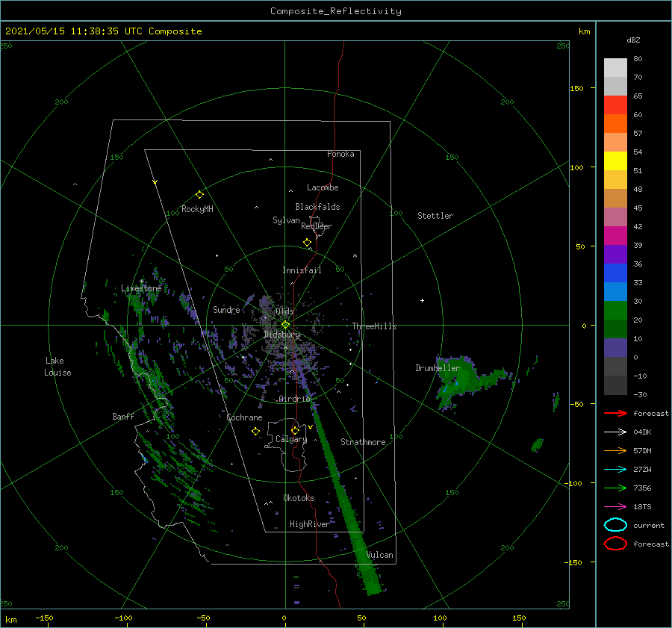This screenshot has height=628, width=672.
Task: Click the Blackfalds city label
Action: [317, 207]
